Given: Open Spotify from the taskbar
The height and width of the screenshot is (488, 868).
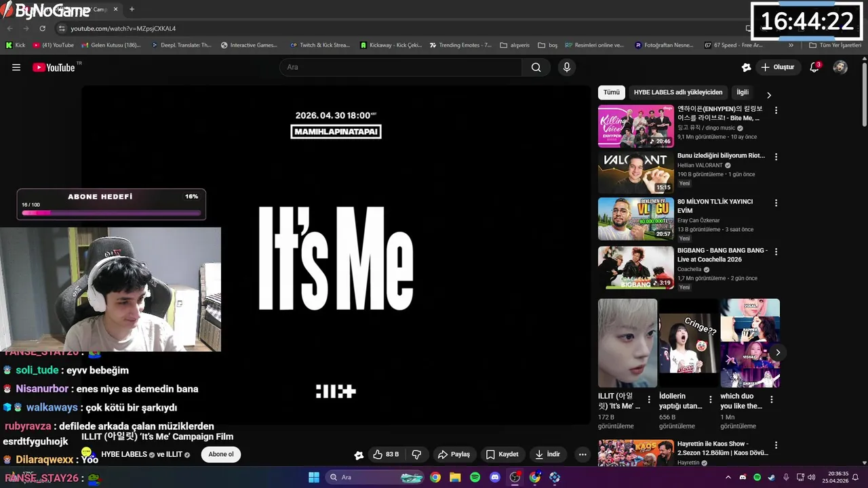Looking at the screenshot, I should tap(475, 477).
